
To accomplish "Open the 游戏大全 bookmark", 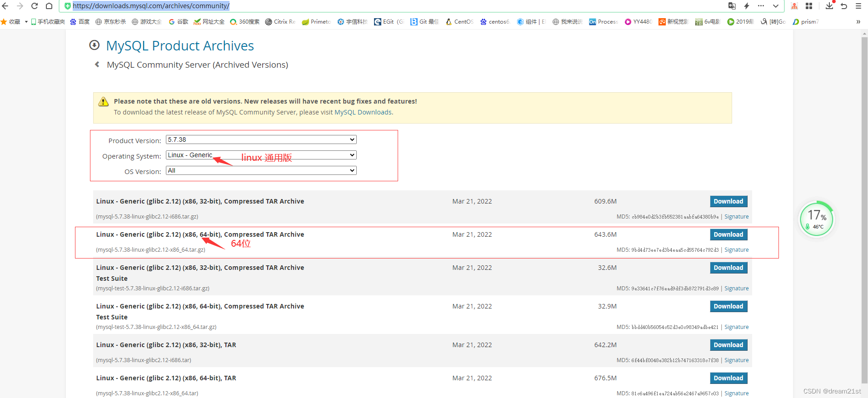I will [x=147, y=21].
